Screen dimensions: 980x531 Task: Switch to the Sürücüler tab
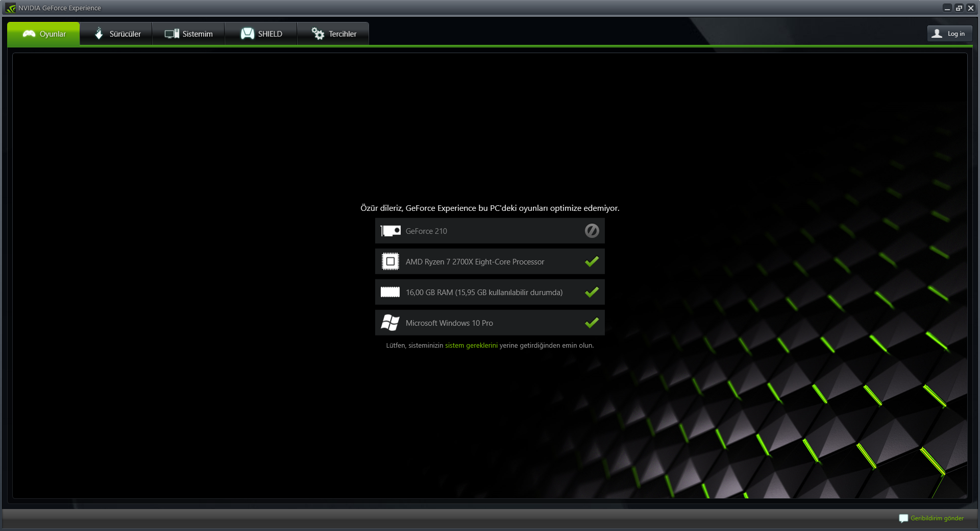tap(116, 34)
